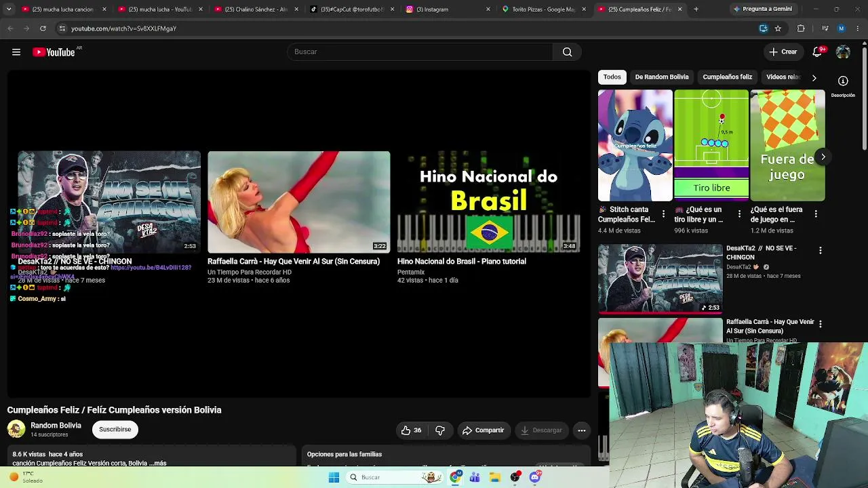Open options for DesaKTa2 NO SE VE sidebar video

(x=820, y=251)
